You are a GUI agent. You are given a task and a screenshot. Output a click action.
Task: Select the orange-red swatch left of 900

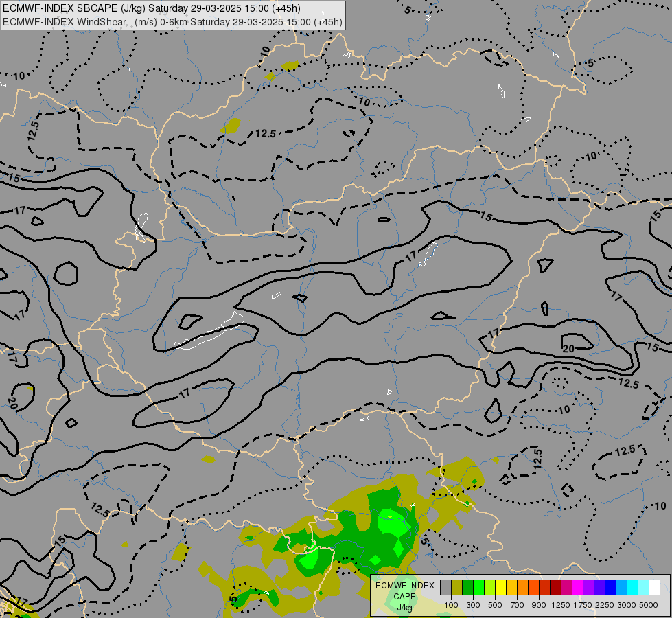[533, 587]
